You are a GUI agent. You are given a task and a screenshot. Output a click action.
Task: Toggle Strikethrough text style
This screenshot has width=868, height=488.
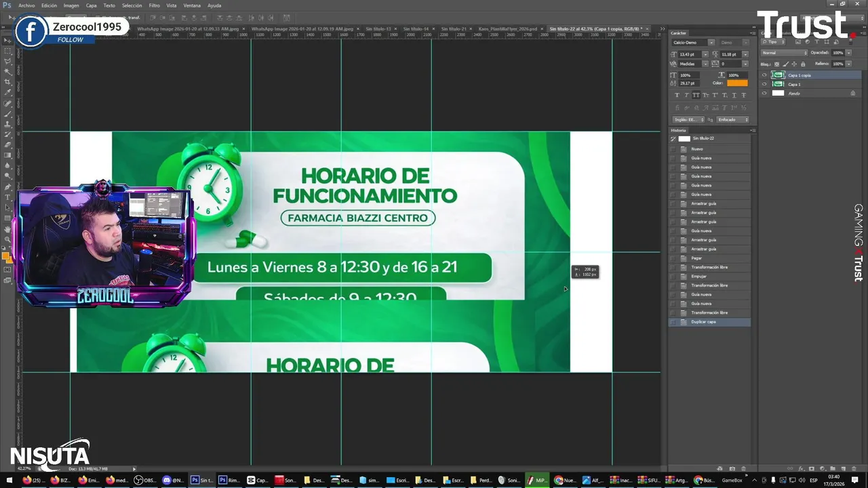click(743, 96)
